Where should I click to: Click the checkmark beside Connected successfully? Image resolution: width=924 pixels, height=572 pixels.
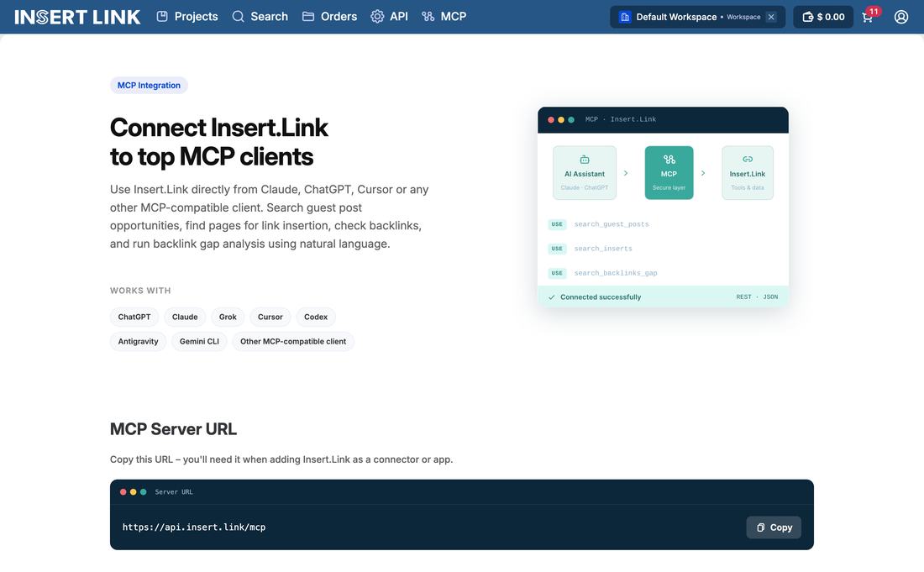(552, 297)
